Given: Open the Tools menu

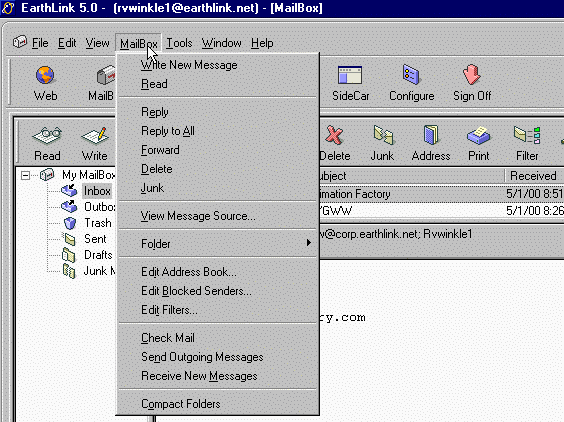Looking at the screenshot, I should pos(179,43).
